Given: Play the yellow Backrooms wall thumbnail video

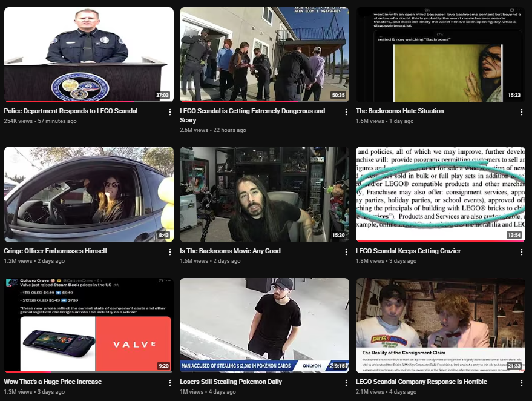Looking at the screenshot, I should tap(441, 55).
